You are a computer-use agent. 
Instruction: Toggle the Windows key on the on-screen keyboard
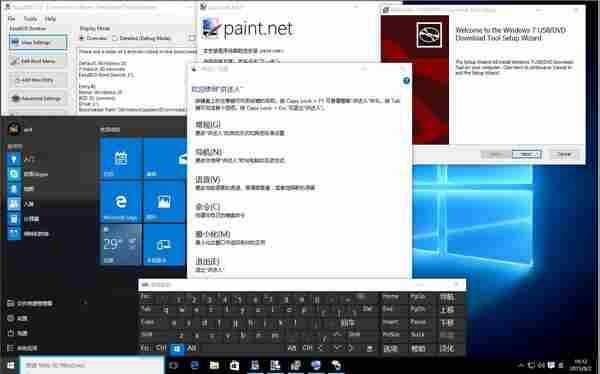(177, 348)
